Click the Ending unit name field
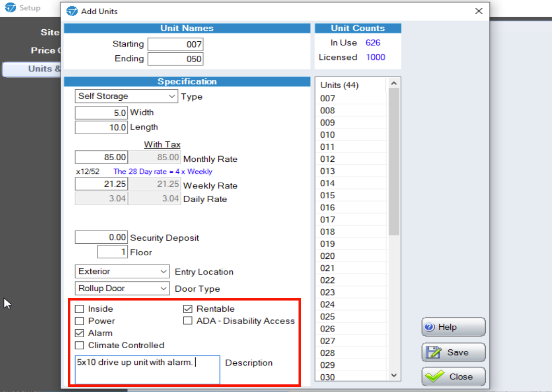The height and width of the screenshot is (392, 552). pyautogui.click(x=175, y=59)
